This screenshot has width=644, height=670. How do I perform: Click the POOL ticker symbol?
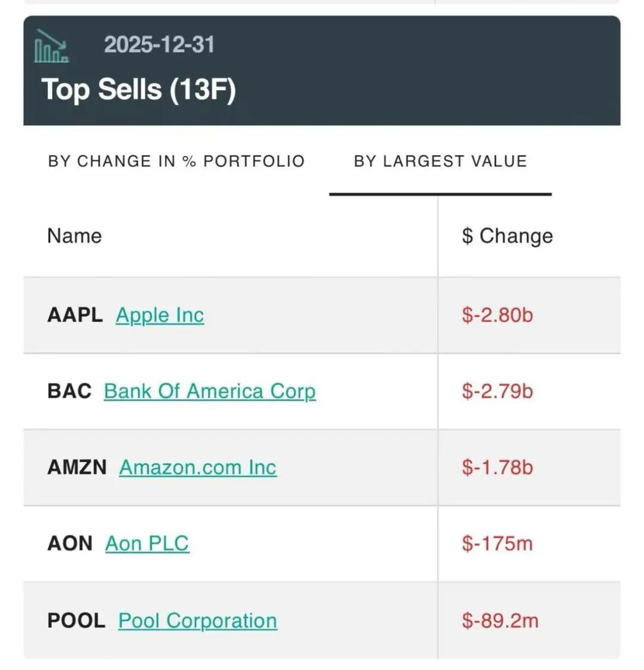coord(76,621)
